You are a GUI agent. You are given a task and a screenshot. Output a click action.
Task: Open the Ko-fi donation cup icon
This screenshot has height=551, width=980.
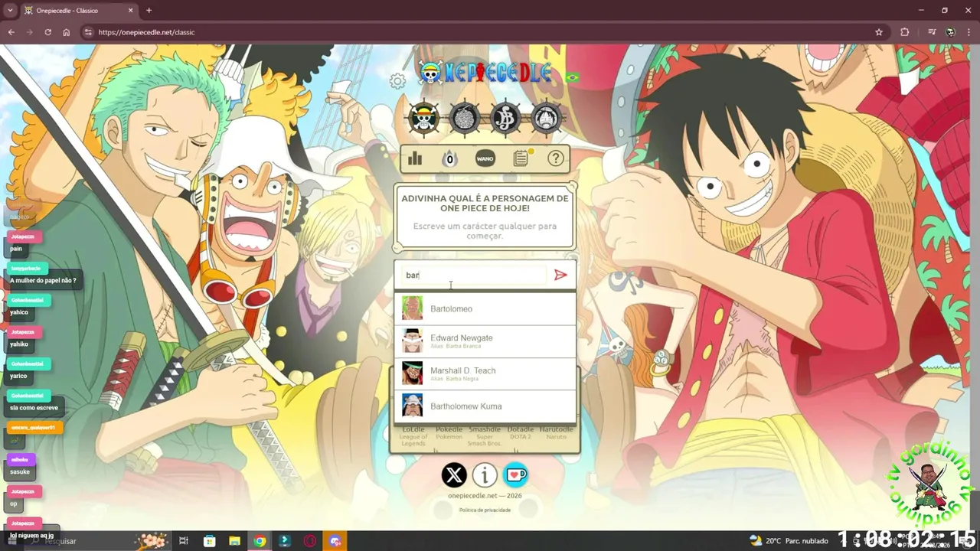click(x=515, y=475)
